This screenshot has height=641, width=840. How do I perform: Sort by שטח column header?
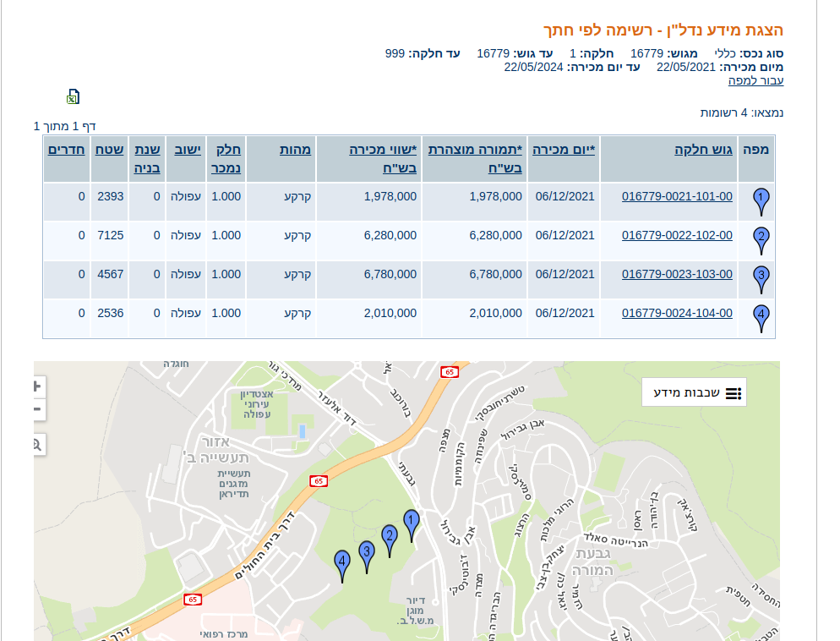109,150
